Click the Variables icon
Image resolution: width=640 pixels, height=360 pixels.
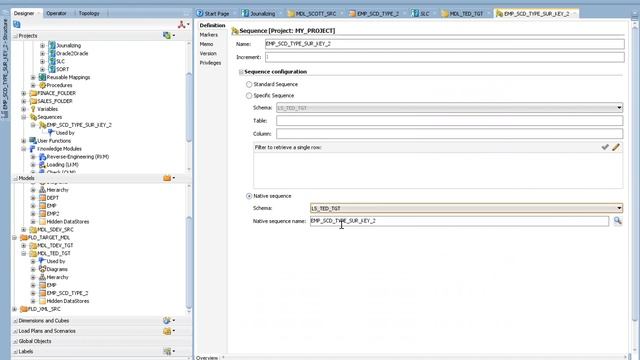click(33, 109)
